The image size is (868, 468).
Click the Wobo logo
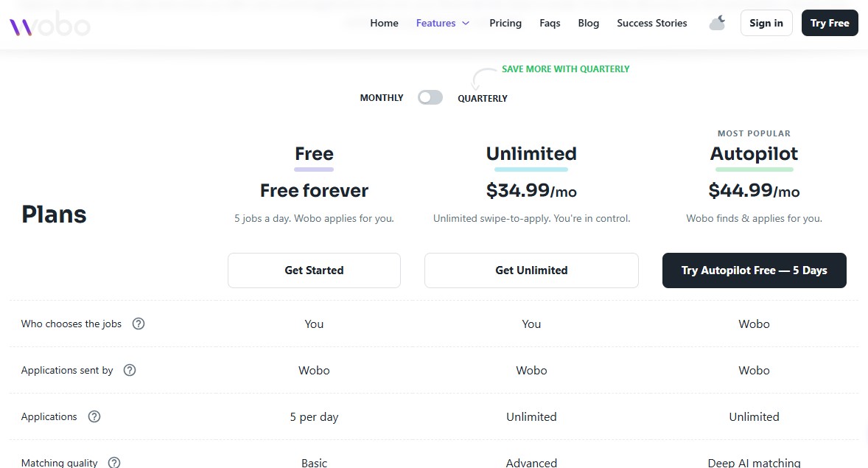click(49, 23)
